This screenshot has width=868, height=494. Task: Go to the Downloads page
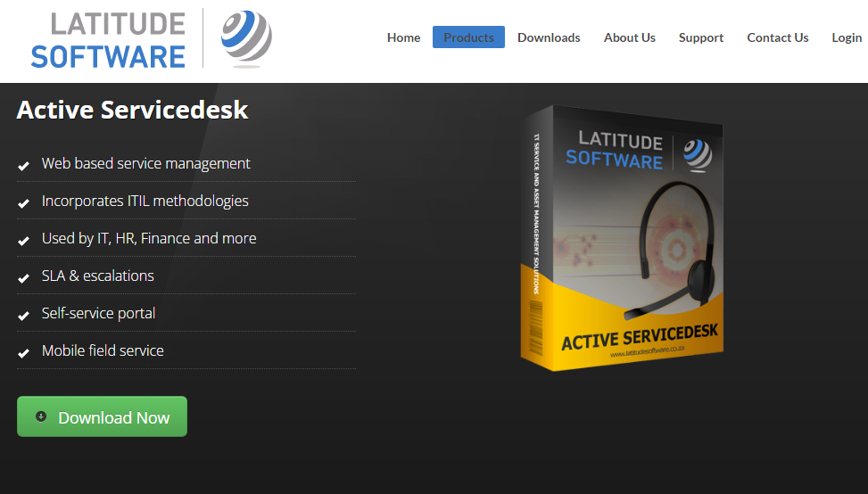click(549, 37)
